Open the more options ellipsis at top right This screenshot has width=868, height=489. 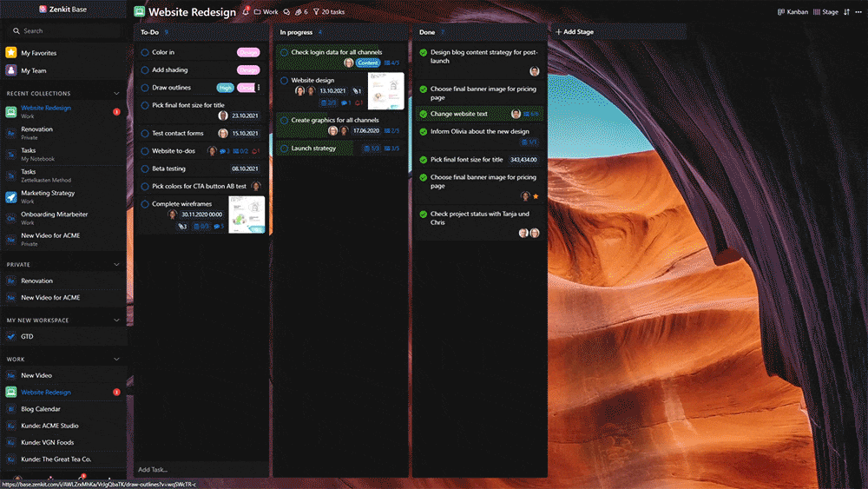point(858,12)
